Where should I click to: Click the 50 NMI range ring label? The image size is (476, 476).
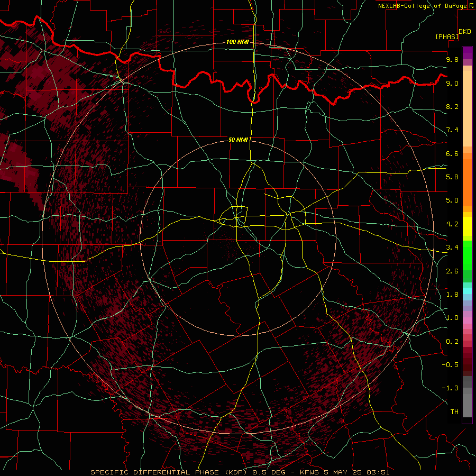pos(239,140)
